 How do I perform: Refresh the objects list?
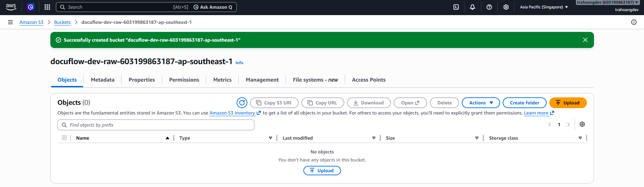click(x=242, y=103)
